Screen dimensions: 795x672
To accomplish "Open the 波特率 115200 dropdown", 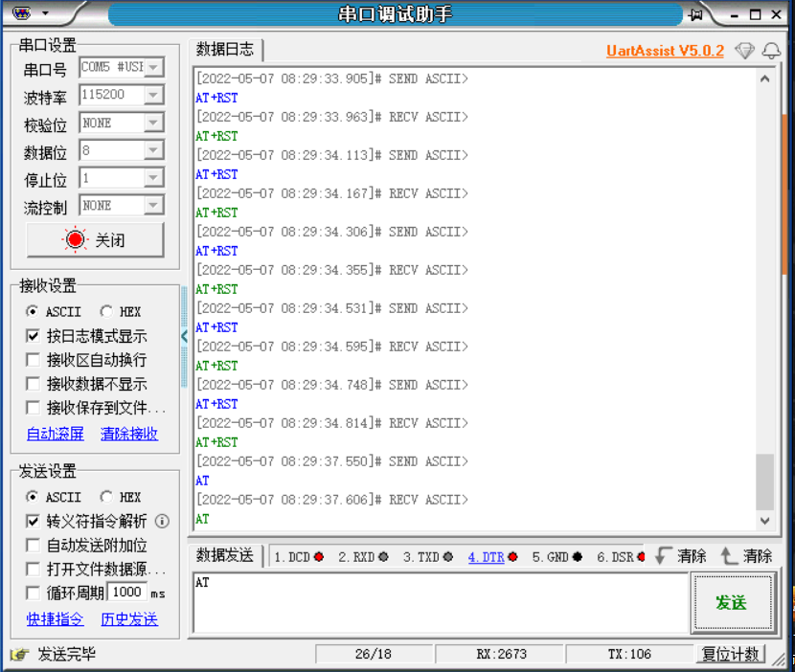I will [x=154, y=95].
